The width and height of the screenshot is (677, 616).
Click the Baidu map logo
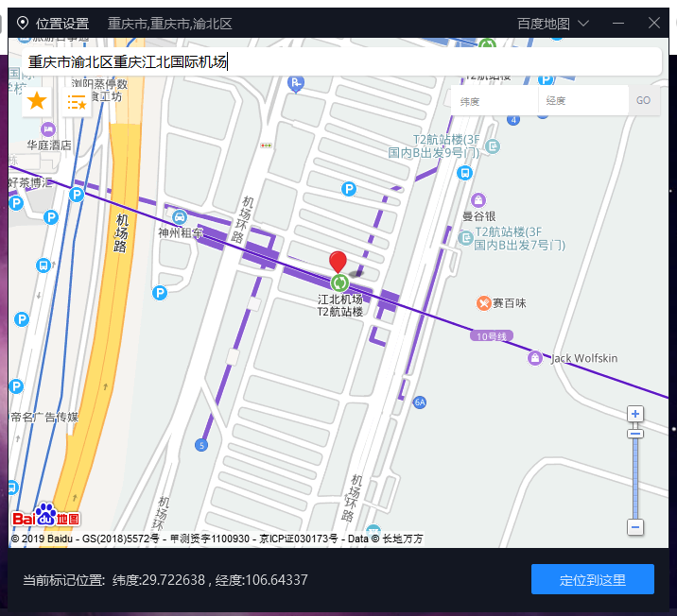(45, 516)
